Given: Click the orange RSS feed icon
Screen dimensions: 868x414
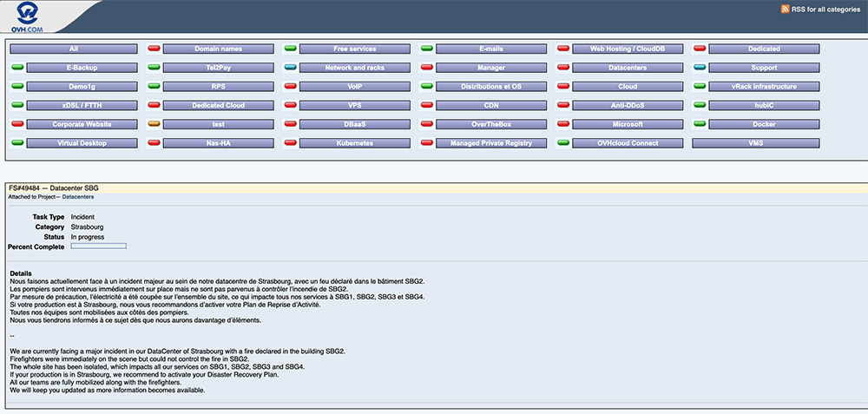Looking at the screenshot, I should (x=785, y=9).
